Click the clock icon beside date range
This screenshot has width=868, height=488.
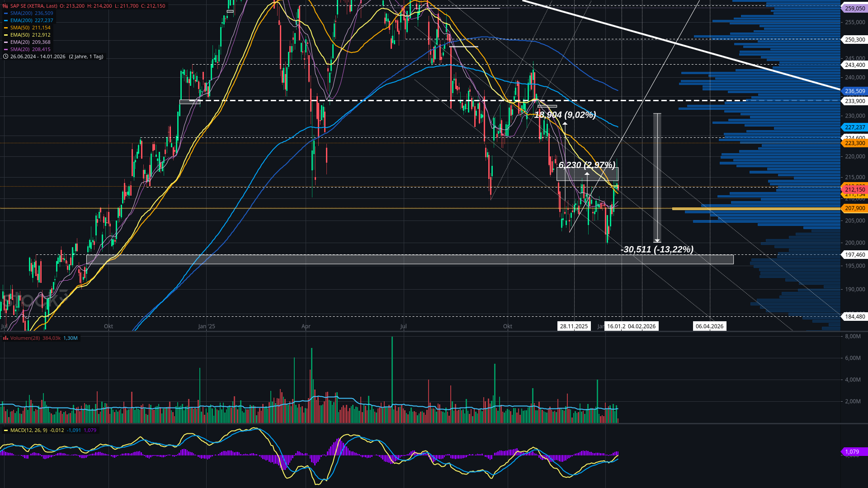pyautogui.click(x=5, y=56)
